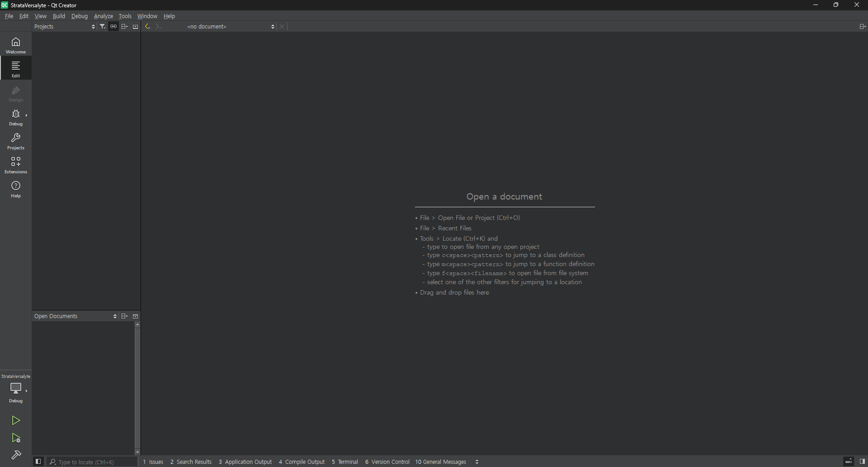Build project with hammer icon

[16, 455]
